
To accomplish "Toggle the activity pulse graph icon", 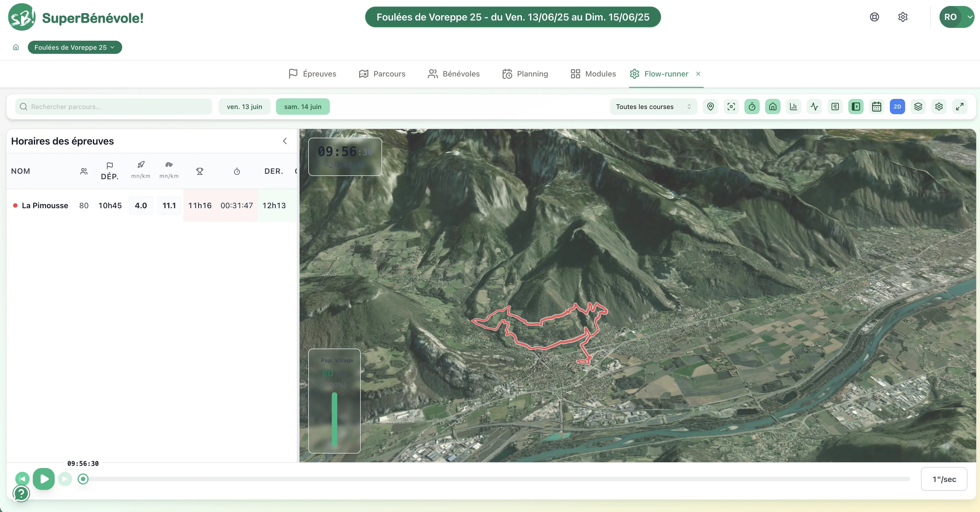I will click(814, 107).
